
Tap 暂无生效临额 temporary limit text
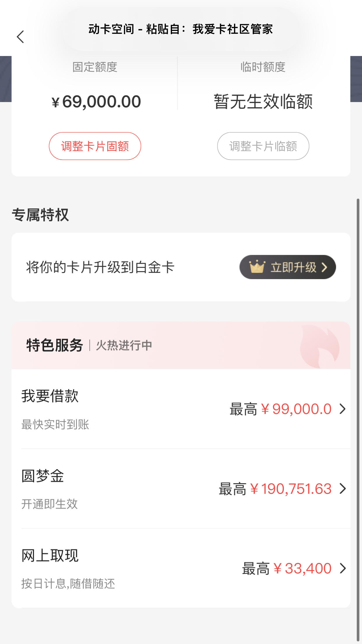(x=263, y=102)
